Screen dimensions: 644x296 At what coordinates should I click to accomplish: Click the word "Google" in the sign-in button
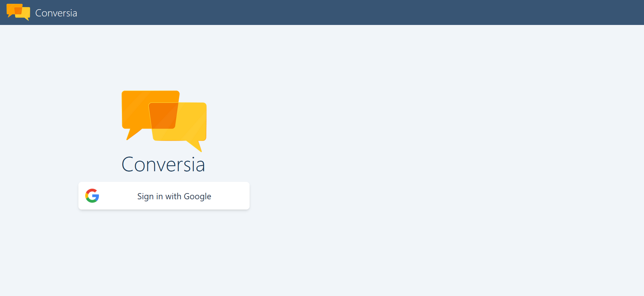[197, 197]
